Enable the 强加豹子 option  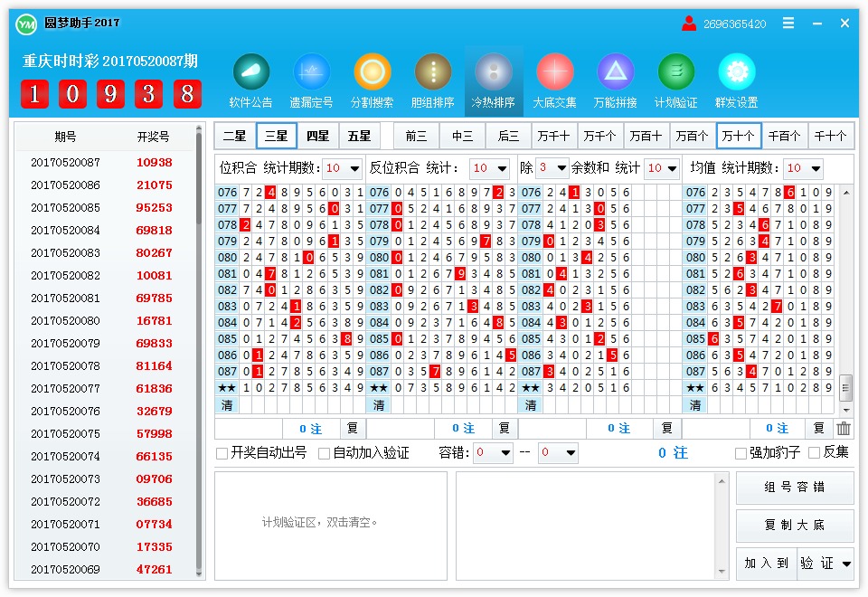click(741, 452)
